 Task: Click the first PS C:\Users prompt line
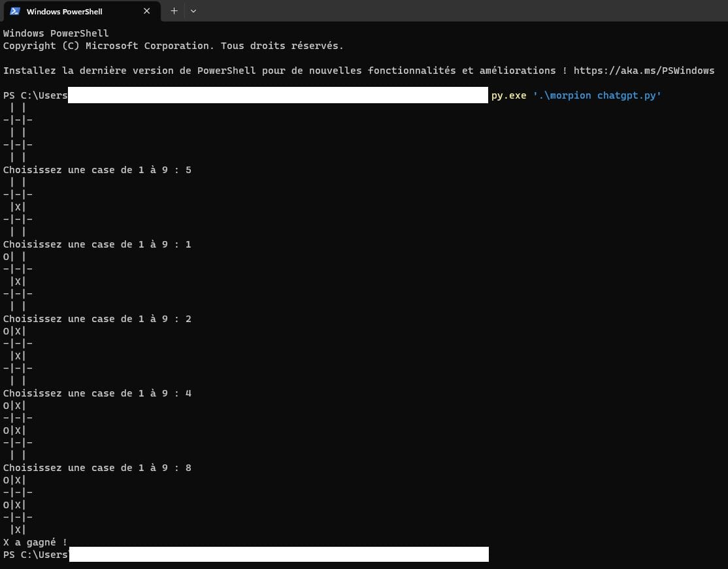[x=35, y=95]
